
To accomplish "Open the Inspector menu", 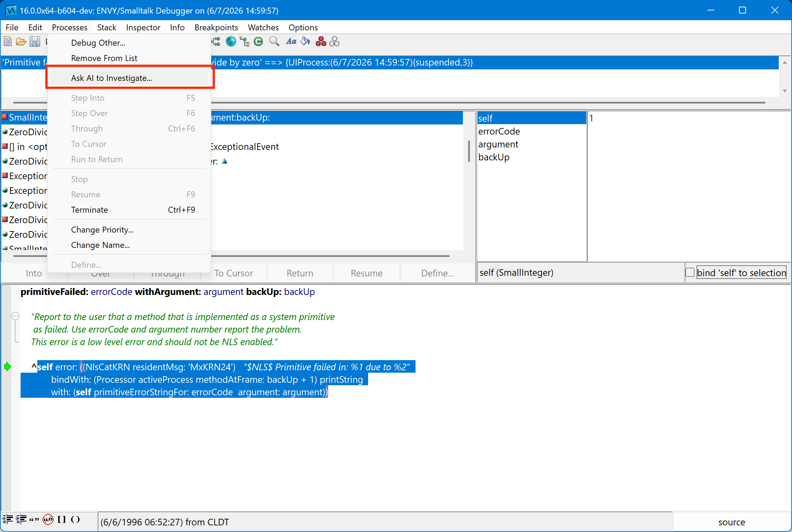I will 143,27.
